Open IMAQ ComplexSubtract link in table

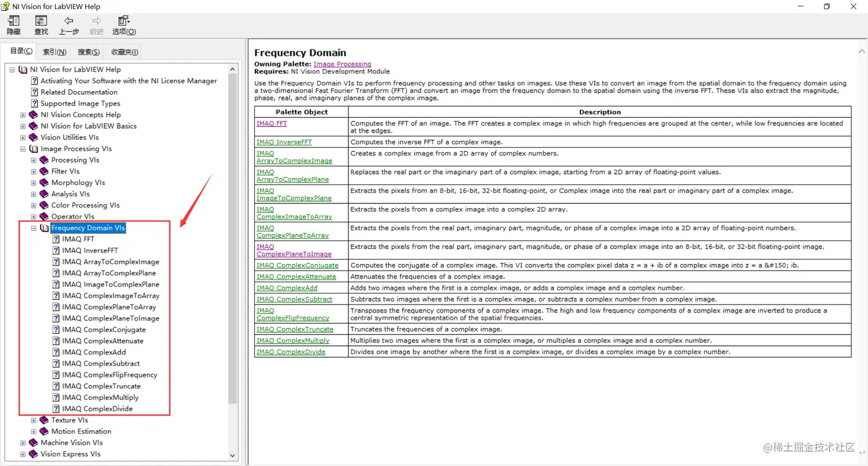[x=294, y=299]
